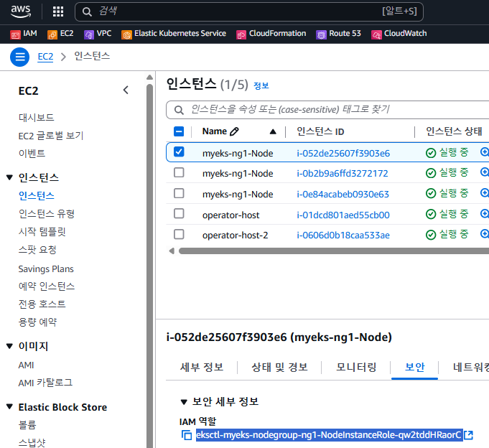Zoom status icon for i-0b2b9a6ffd3272172
The image size is (489, 448).
click(484, 172)
